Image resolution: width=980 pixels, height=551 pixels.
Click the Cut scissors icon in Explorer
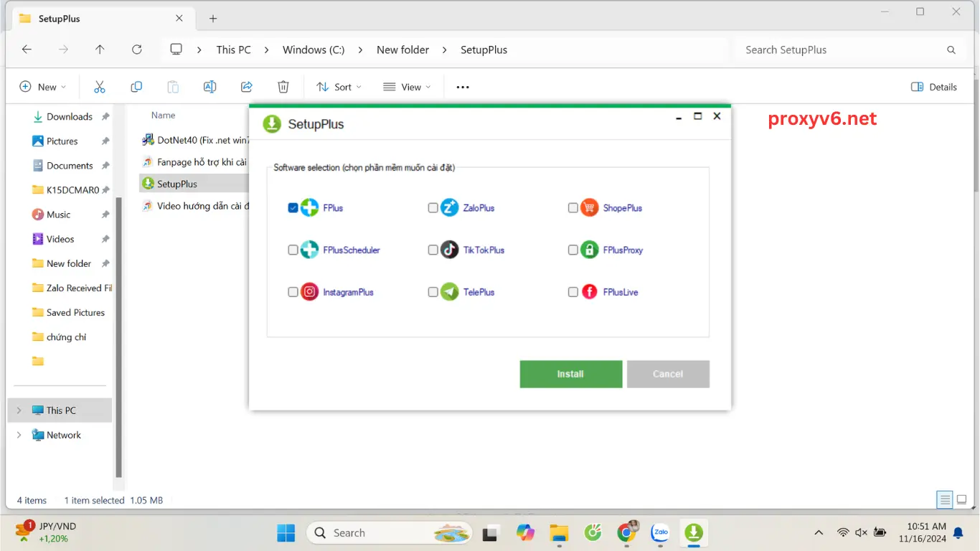100,87
